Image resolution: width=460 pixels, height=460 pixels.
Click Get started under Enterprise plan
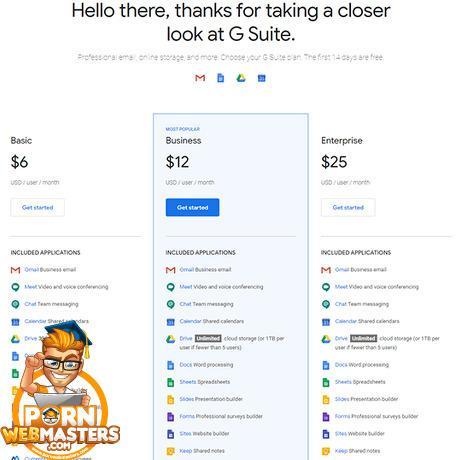(x=348, y=207)
